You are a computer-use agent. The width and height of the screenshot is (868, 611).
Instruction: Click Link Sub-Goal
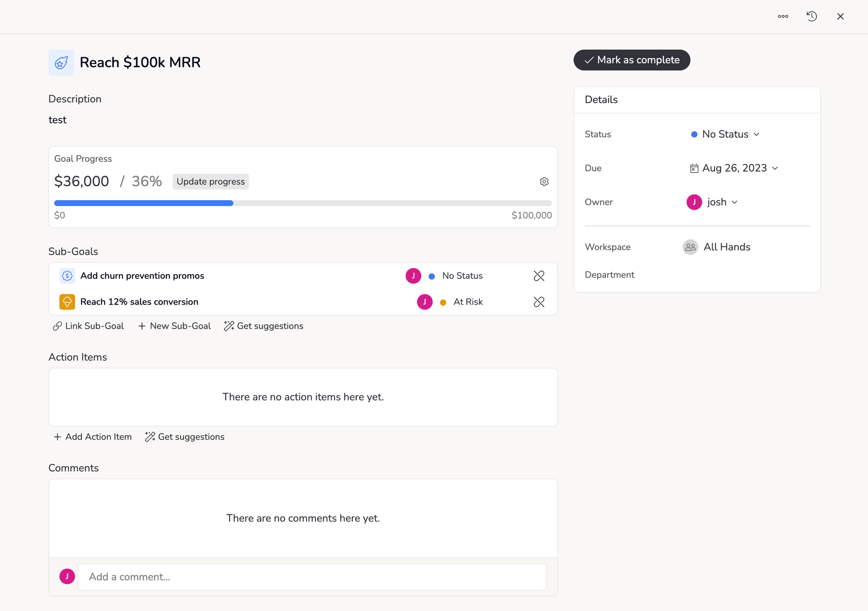(x=88, y=326)
